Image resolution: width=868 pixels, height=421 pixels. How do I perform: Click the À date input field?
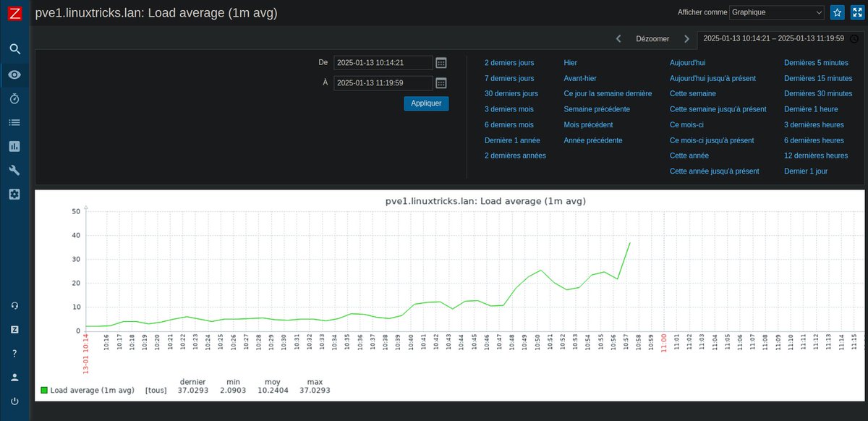383,82
